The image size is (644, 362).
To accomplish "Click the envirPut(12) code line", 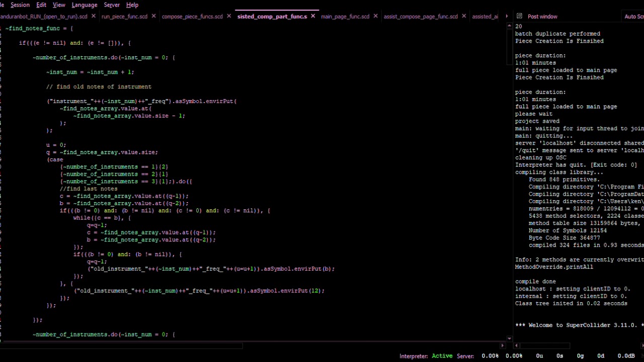I will pyautogui.click(x=199, y=291).
